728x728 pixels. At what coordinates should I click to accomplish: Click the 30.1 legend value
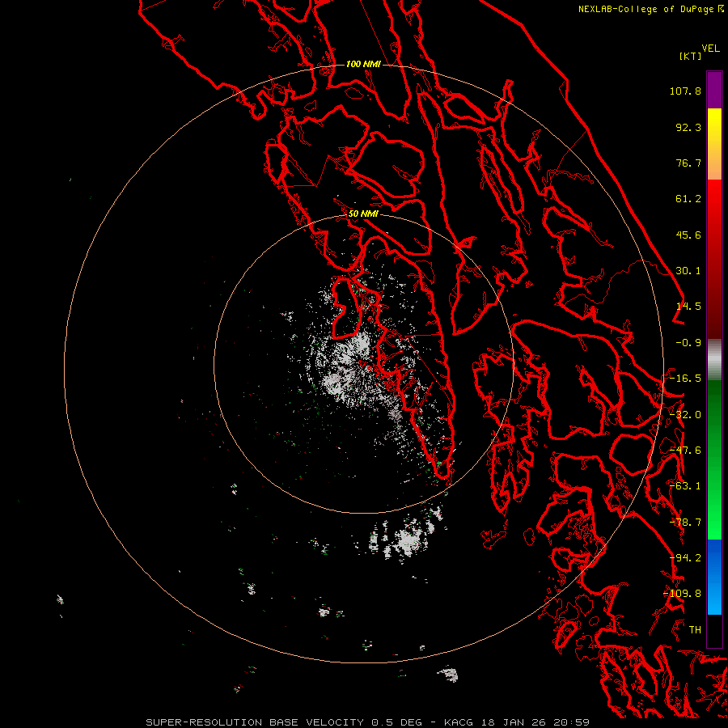pyautogui.click(x=688, y=271)
